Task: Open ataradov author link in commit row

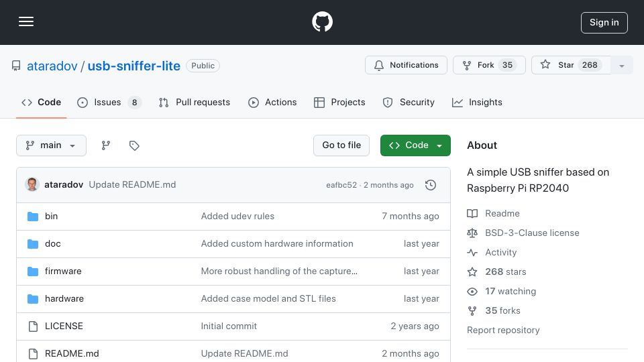Action: coord(64,185)
